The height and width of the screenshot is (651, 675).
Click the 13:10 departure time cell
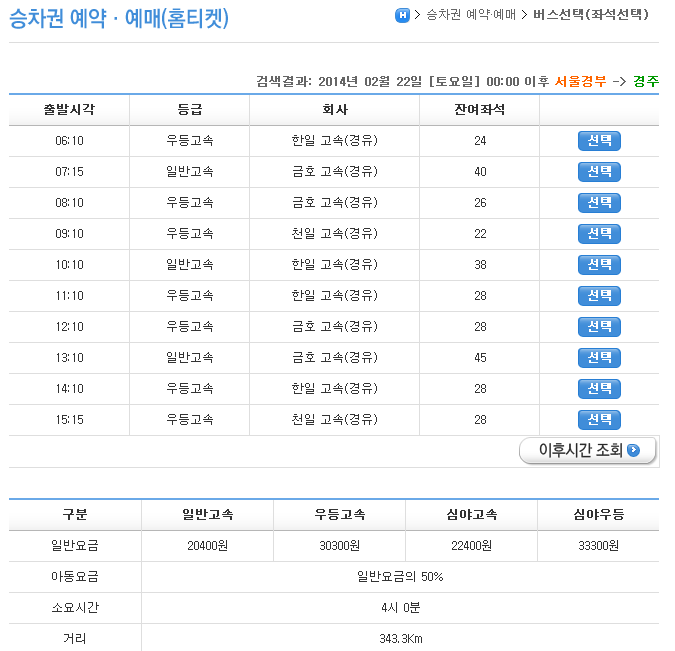click(69, 358)
